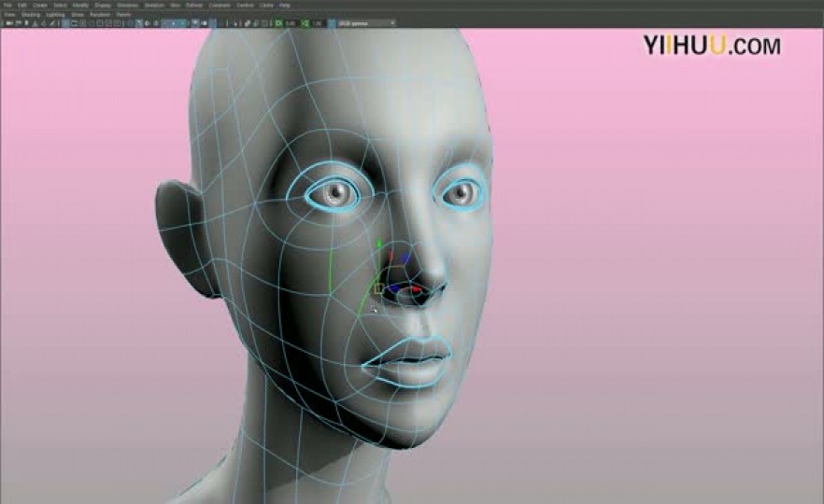The width and height of the screenshot is (824, 504).
Task: Open the panel View menu
Action: (9, 15)
